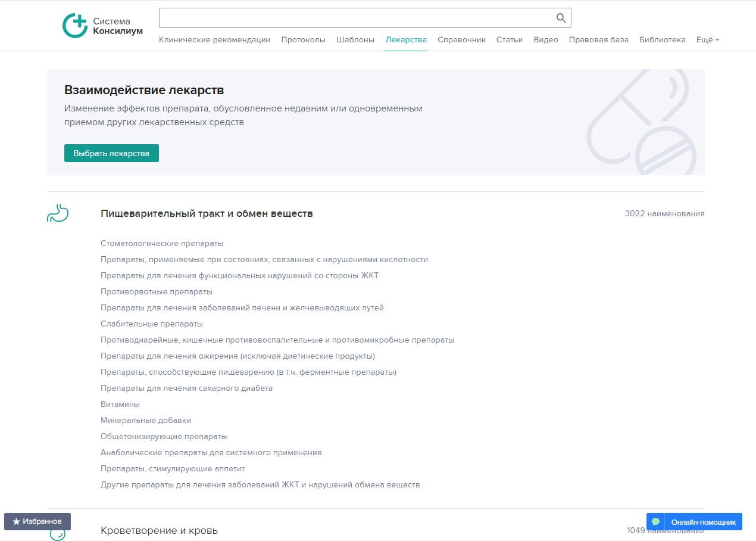The height and width of the screenshot is (541, 756).
Task: Open функциональные нарушения ЖКТ link
Action: (x=239, y=276)
